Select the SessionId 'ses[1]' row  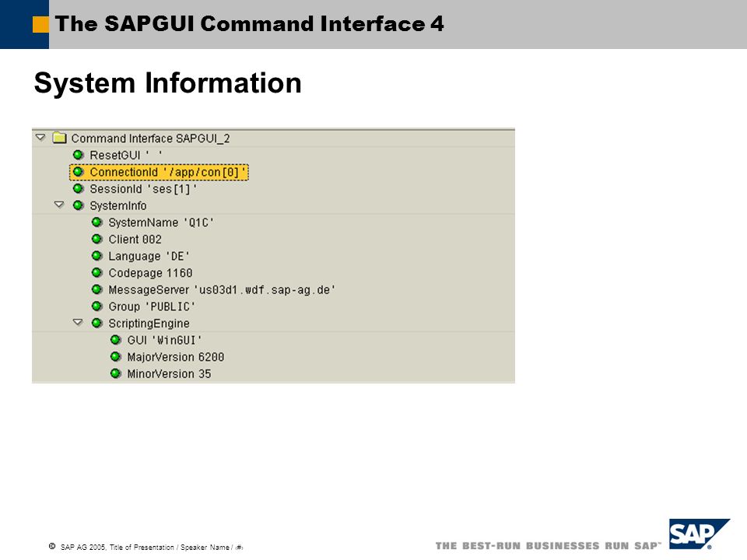(x=143, y=189)
